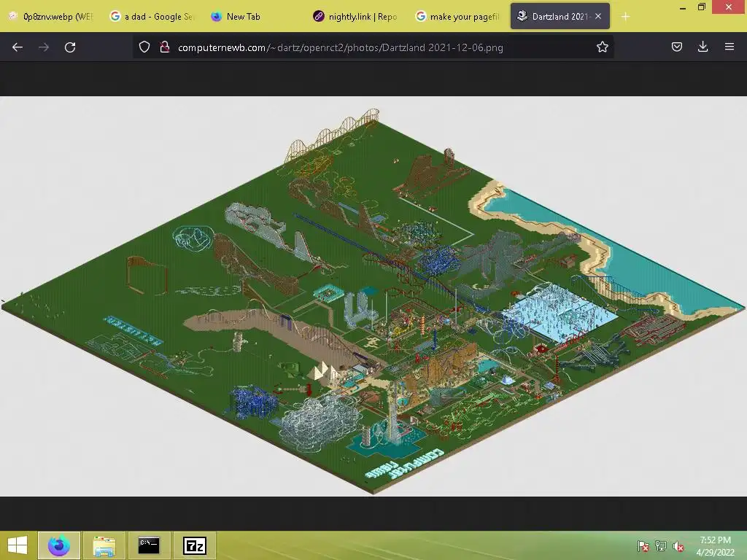Reload the current page
The height and width of the screenshot is (560, 747).
coord(70,47)
